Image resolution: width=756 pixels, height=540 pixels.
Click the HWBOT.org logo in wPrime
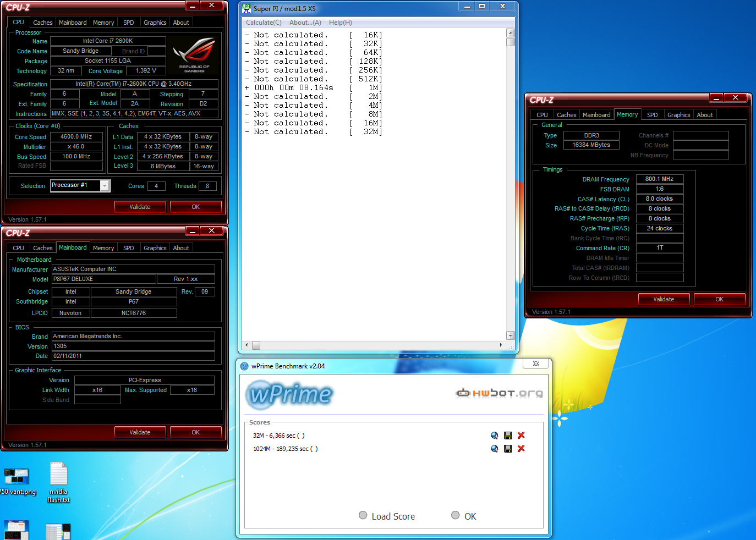pyautogui.click(x=499, y=393)
